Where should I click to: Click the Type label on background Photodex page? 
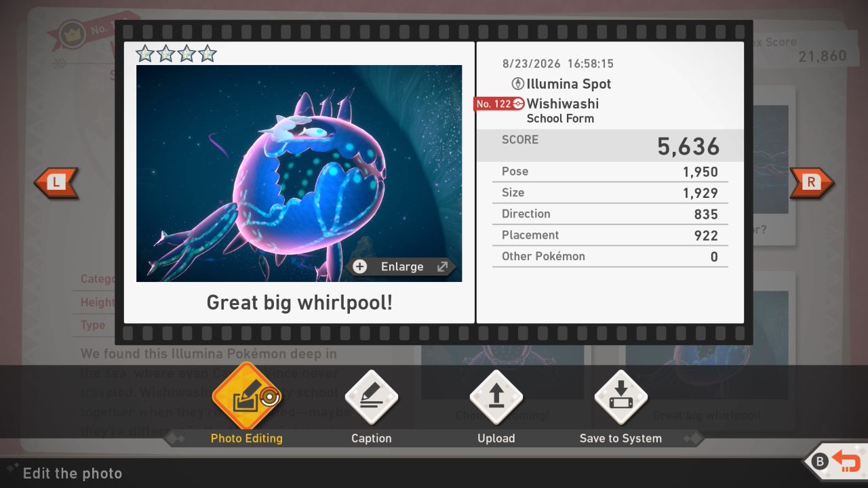93,325
